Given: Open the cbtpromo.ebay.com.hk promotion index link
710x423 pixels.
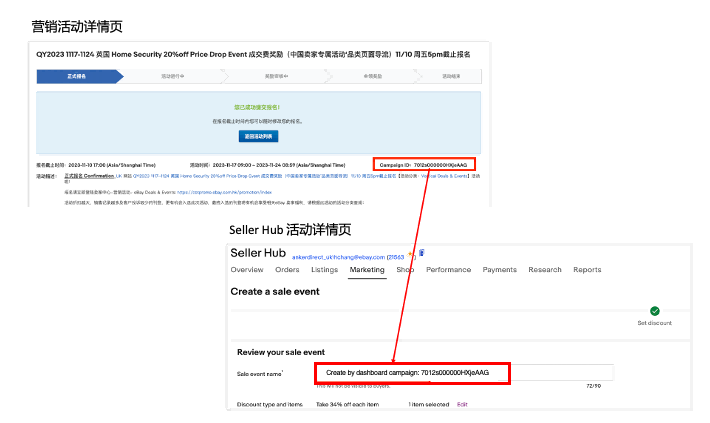Looking at the screenshot, I should click(224, 192).
